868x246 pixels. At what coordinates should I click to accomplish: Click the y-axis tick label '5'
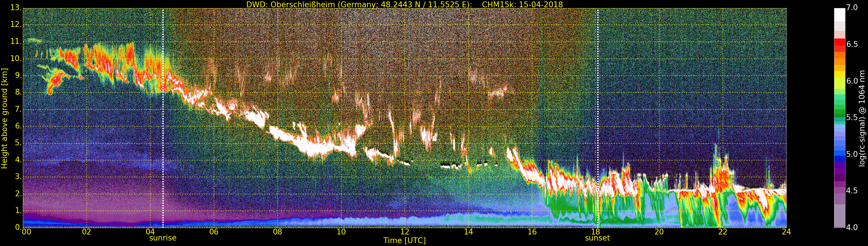click(19, 143)
